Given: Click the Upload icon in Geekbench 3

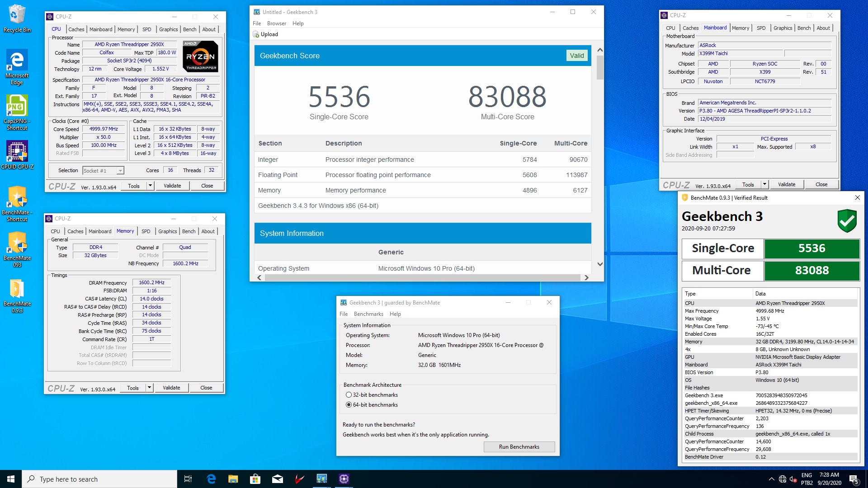Looking at the screenshot, I should (x=256, y=34).
